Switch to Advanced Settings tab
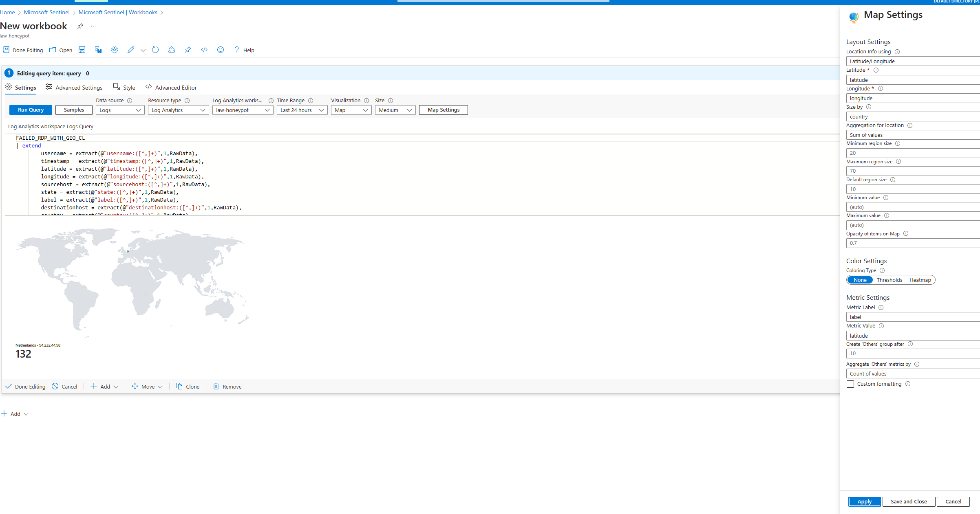The image size is (980, 514). pyautogui.click(x=74, y=88)
